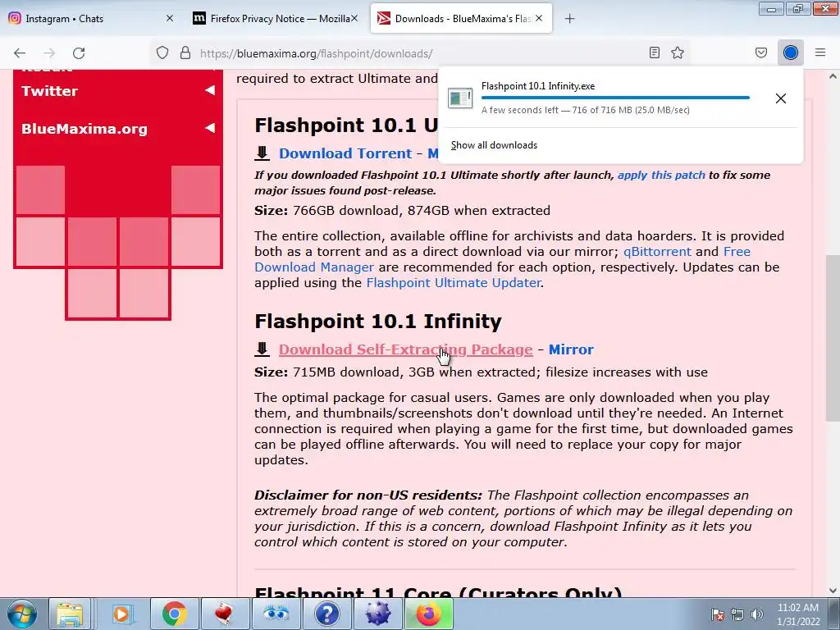Image resolution: width=840 pixels, height=630 pixels.
Task: Expand the BlueMaxima.org sidebar arrow
Action: [210, 128]
